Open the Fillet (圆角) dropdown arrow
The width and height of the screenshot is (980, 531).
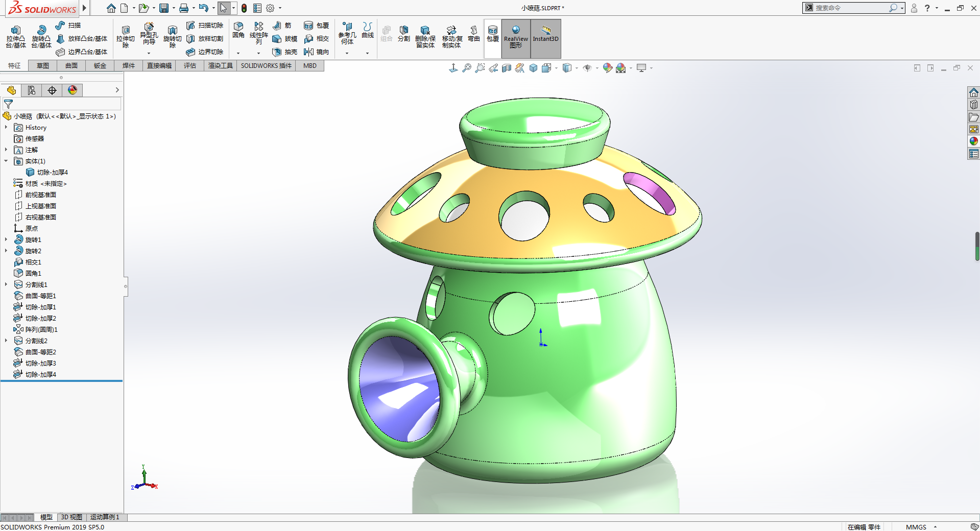pyautogui.click(x=238, y=53)
